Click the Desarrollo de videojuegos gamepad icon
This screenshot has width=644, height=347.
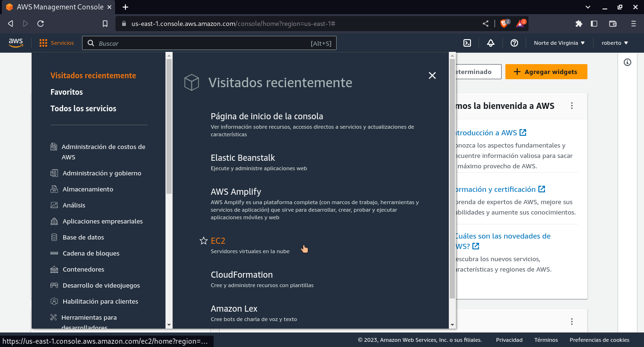54,285
